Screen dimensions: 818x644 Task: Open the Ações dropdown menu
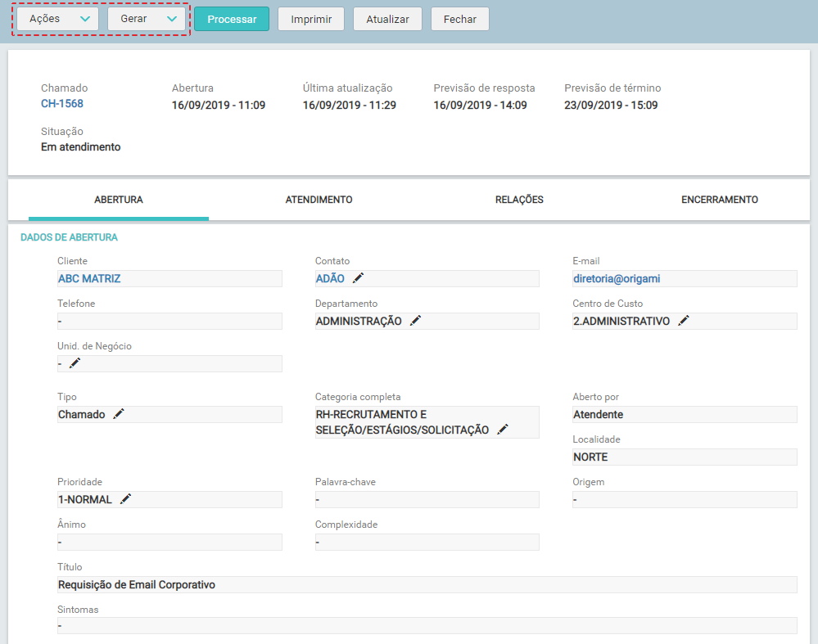coord(58,19)
